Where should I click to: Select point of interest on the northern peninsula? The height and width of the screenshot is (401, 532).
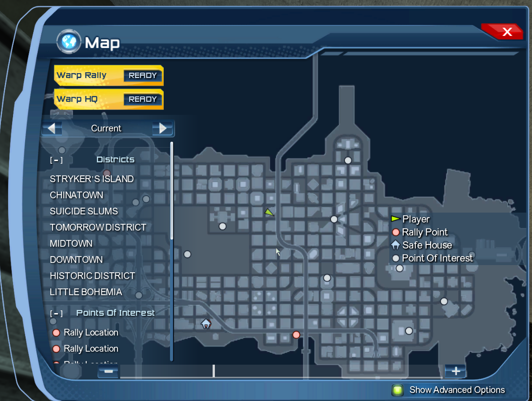(348, 161)
